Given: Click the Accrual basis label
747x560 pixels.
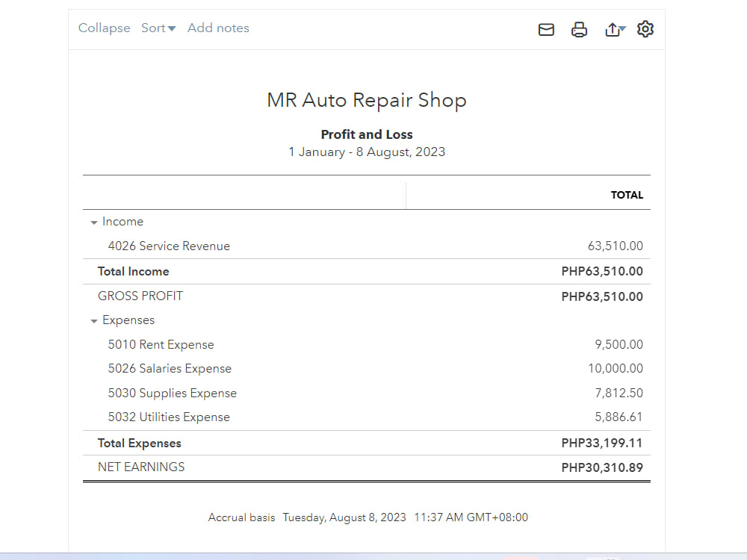Looking at the screenshot, I should tap(241, 517).
